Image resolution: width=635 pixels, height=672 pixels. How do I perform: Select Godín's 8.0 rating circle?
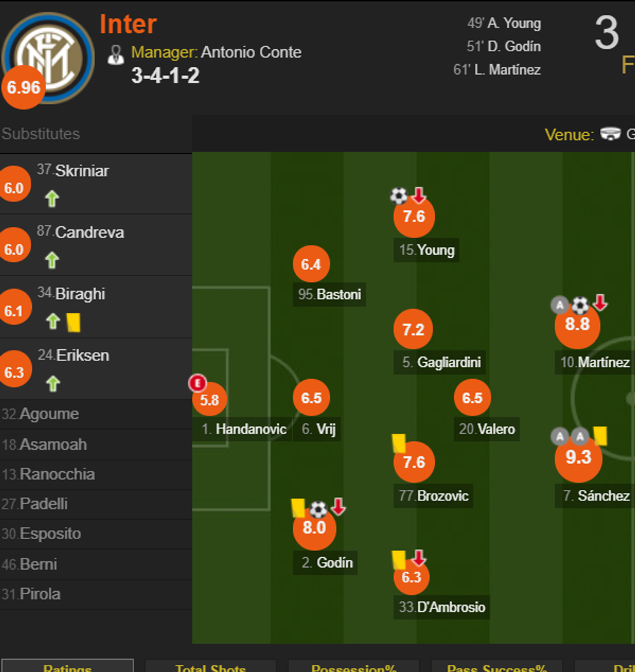coord(314,528)
